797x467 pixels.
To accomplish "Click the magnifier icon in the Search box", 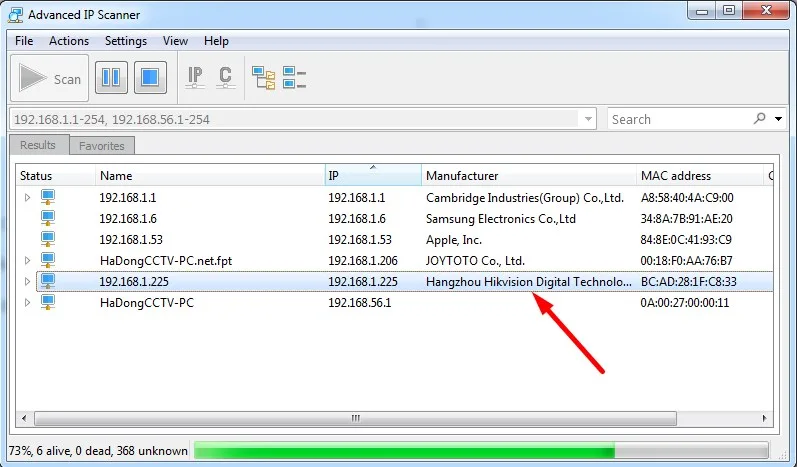I will pyautogui.click(x=759, y=119).
